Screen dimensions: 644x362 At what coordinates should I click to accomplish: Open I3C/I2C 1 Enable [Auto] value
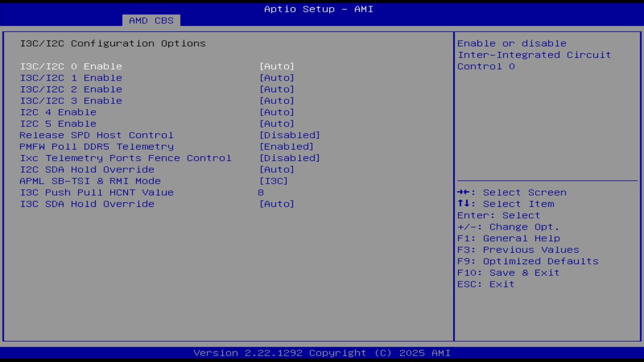(277, 78)
